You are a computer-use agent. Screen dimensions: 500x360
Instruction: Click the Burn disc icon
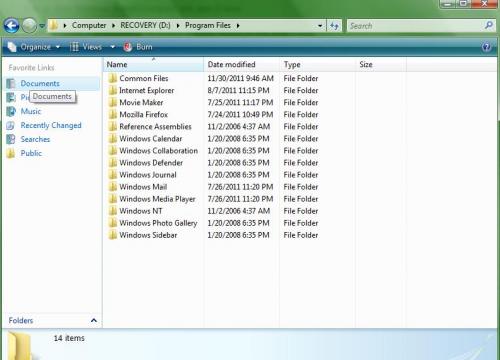[128, 47]
